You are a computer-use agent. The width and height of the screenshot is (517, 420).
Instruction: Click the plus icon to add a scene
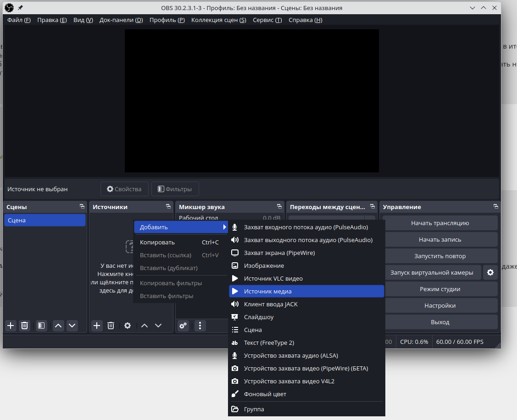click(x=11, y=326)
